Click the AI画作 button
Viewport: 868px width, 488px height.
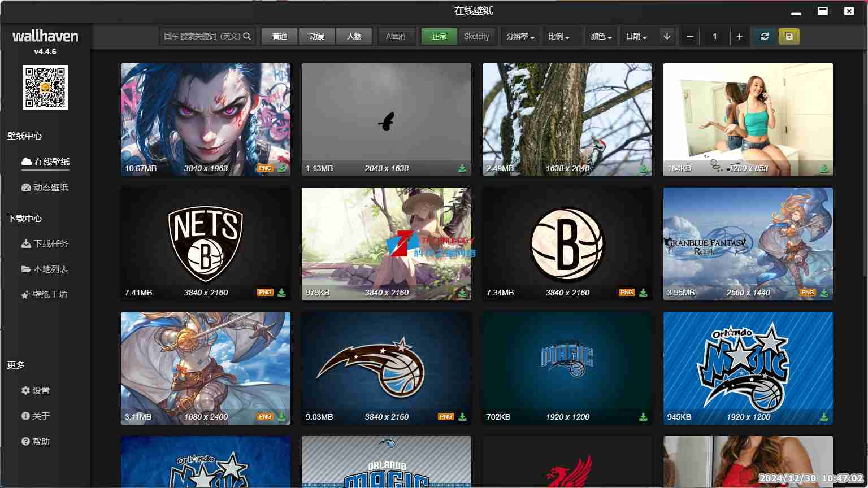pyautogui.click(x=397, y=37)
